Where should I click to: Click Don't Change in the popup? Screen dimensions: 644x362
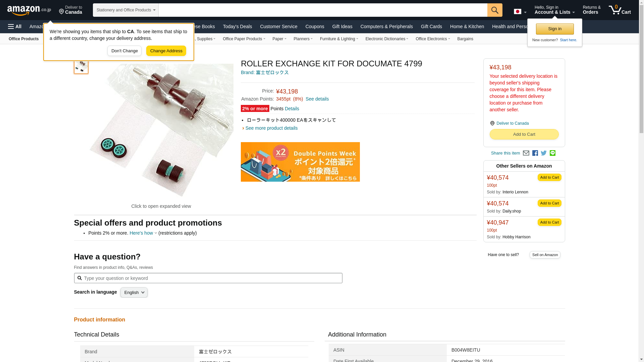click(124, 51)
